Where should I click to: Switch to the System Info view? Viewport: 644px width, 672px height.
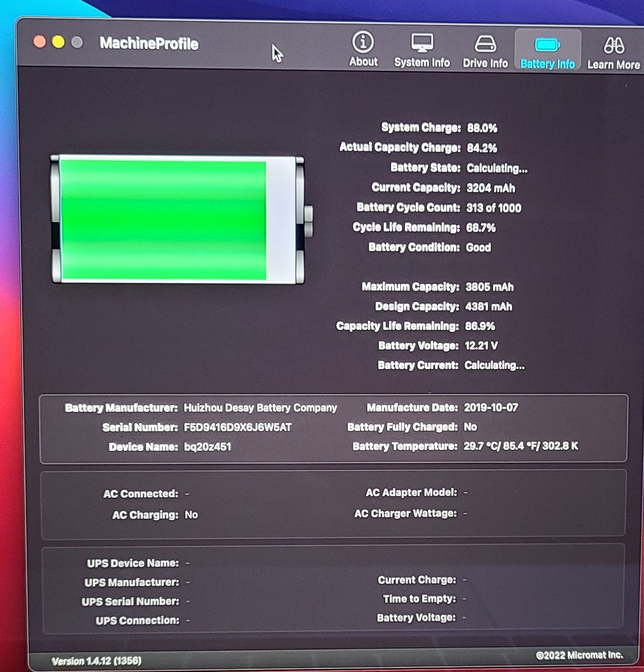click(422, 50)
